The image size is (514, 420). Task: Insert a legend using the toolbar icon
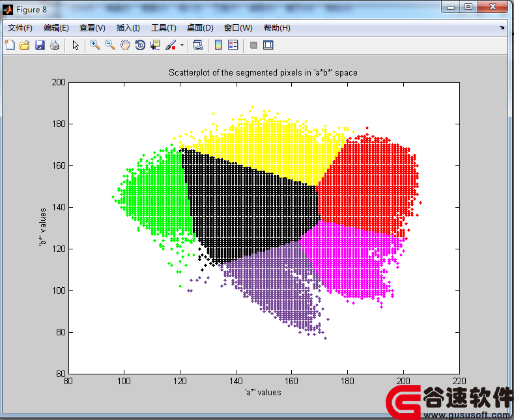pyautogui.click(x=233, y=45)
